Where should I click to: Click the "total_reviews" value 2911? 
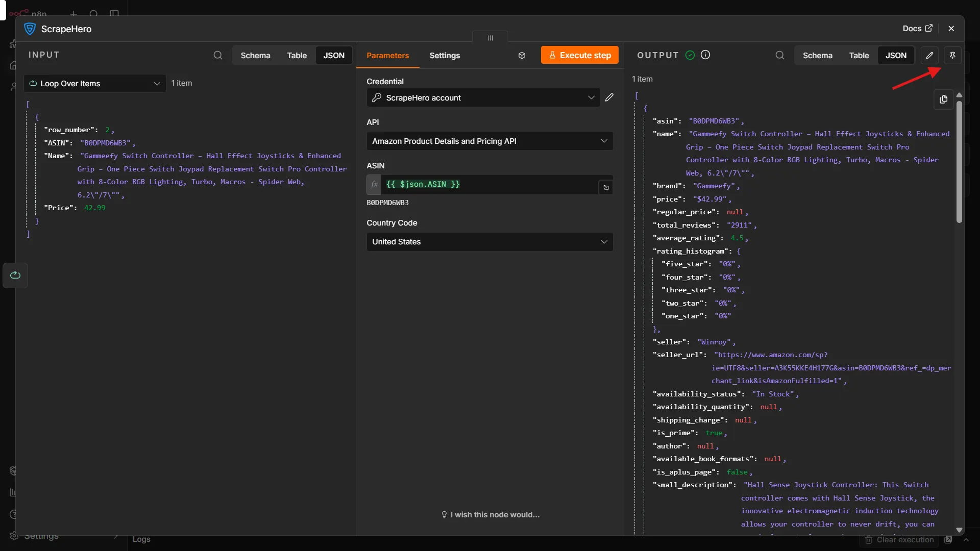(740, 226)
